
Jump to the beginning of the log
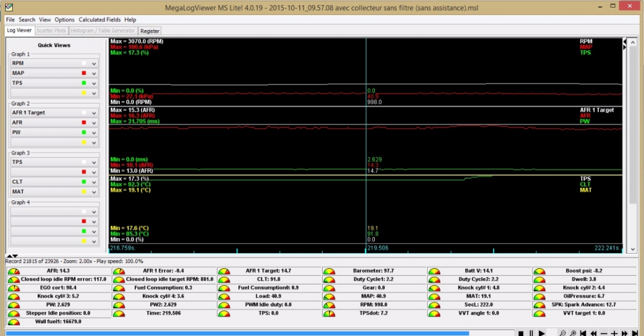(x=583, y=333)
